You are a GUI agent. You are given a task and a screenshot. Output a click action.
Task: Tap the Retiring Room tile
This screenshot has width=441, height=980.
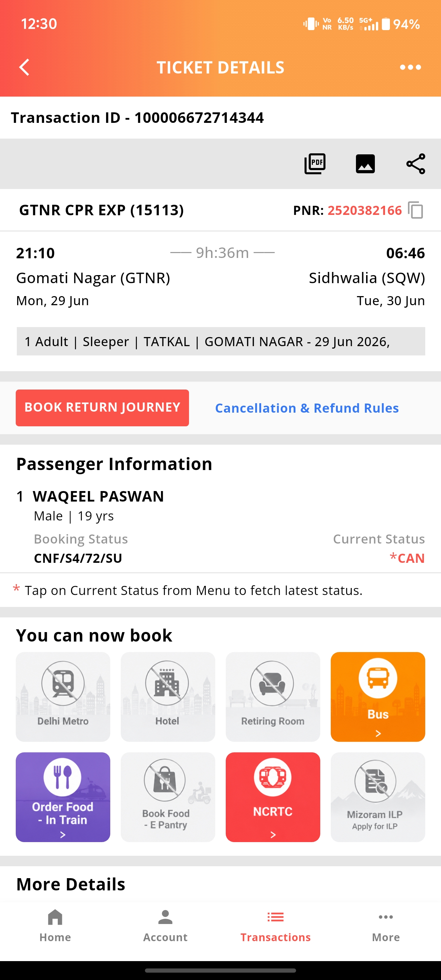click(273, 696)
